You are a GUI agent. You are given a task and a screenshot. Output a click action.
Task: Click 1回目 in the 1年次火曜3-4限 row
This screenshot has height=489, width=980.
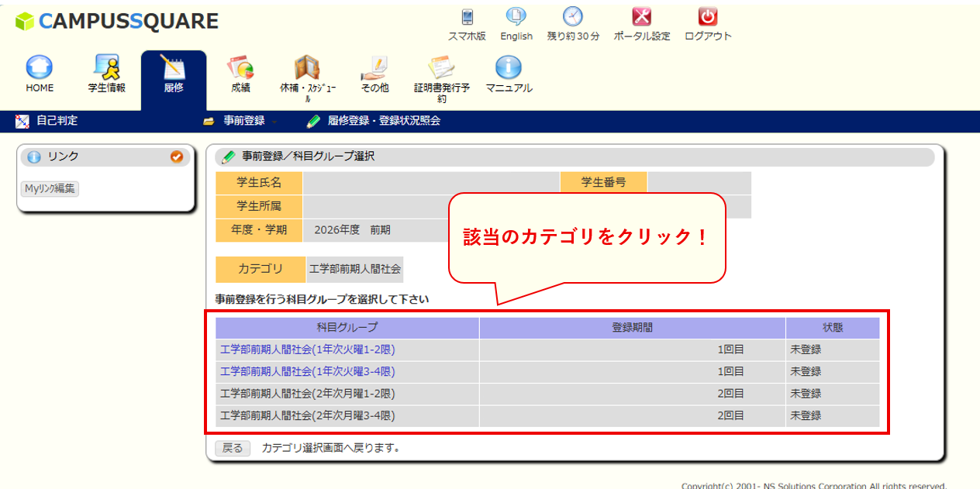tap(730, 371)
